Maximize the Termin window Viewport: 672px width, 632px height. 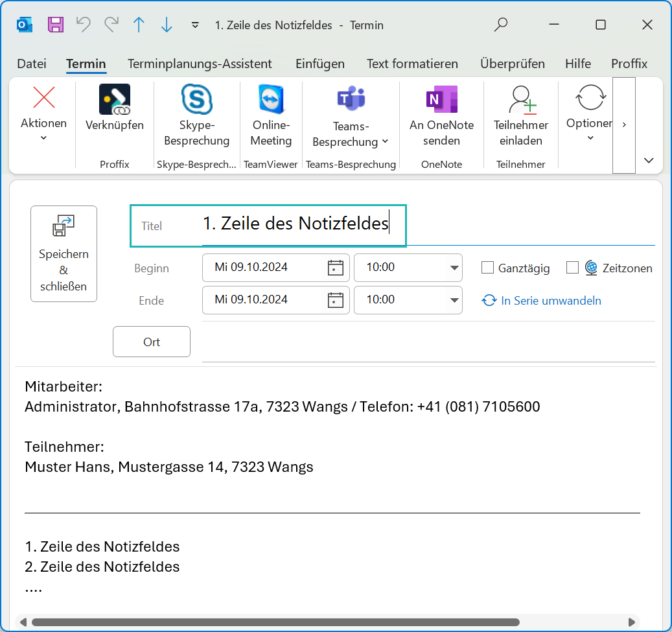[x=601, y=25]
